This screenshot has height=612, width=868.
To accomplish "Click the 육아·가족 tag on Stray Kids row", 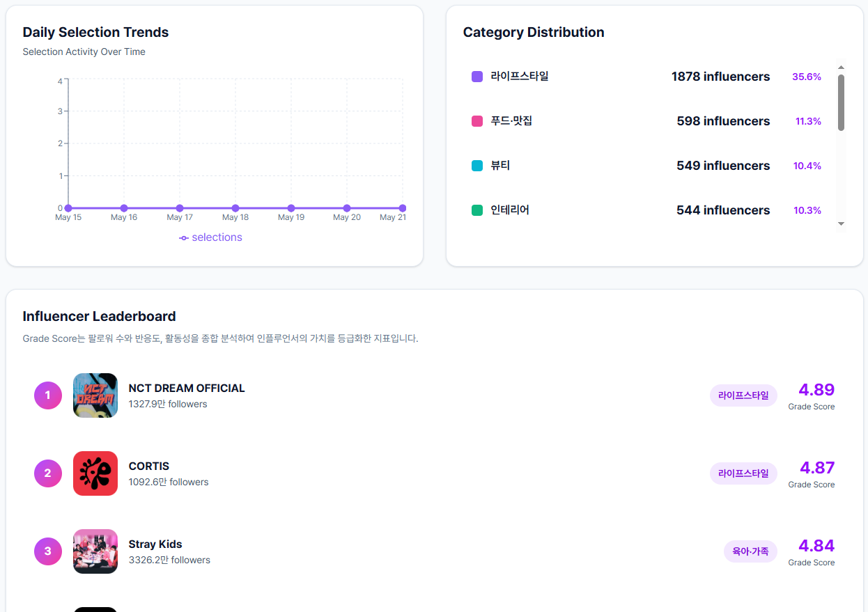I will pyautogui.click(x=750, y=551).
